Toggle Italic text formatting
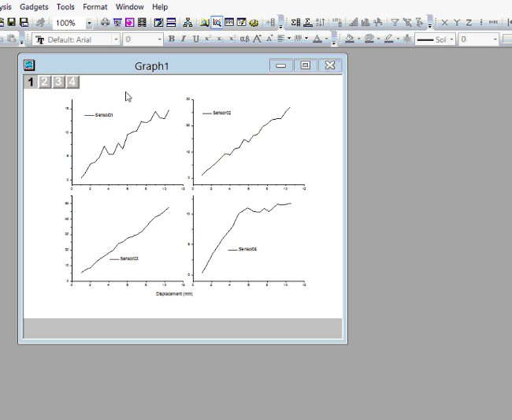The height and width of the screenshot is (420, 512). coord(184,39)
